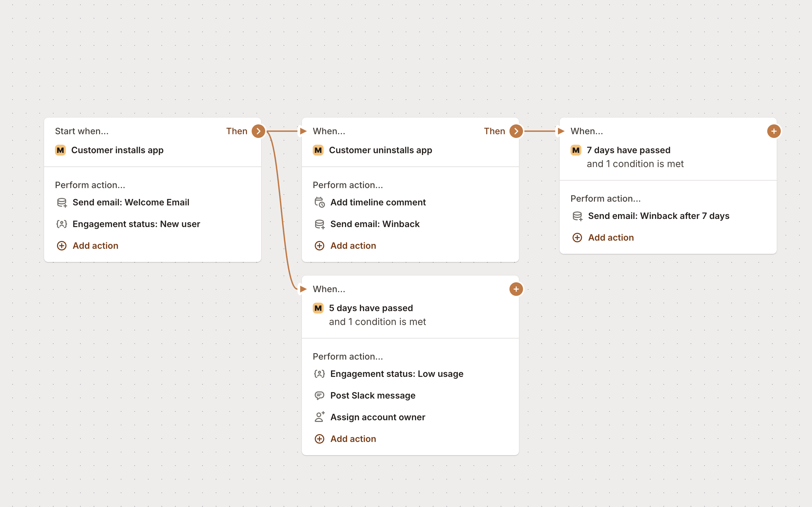Image resolution: width=812 pixels, height=507 pixels.
Task: Click the M icon on the 5 days have passed trigger
Action: (318, 308)
